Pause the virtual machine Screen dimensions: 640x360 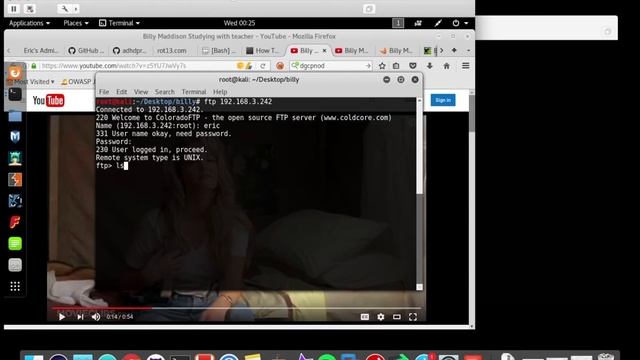[x=13, y=9]
